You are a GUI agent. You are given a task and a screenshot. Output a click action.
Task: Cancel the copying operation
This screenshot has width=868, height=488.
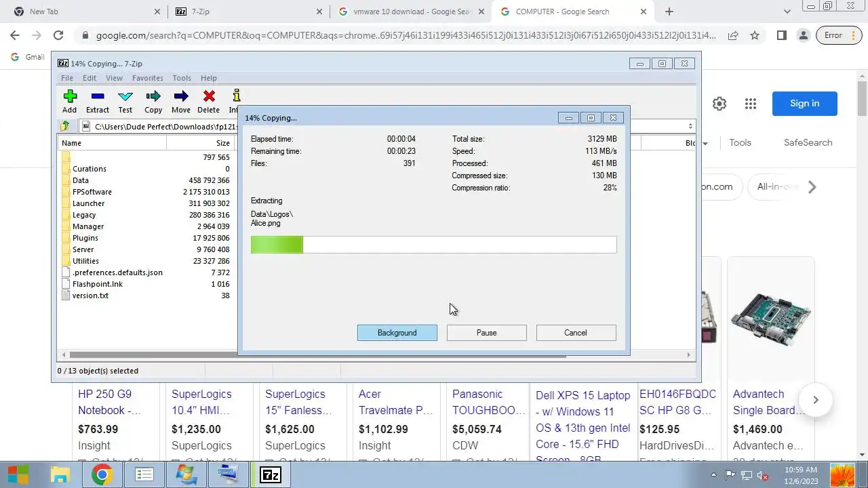coord(576,333)
